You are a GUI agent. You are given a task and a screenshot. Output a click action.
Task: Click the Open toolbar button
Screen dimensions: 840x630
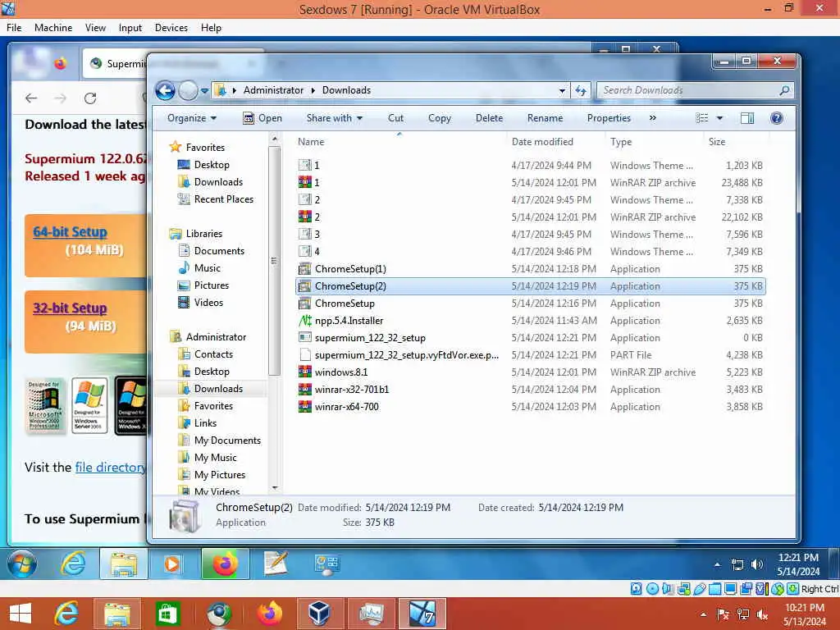(x=262, y=118)
